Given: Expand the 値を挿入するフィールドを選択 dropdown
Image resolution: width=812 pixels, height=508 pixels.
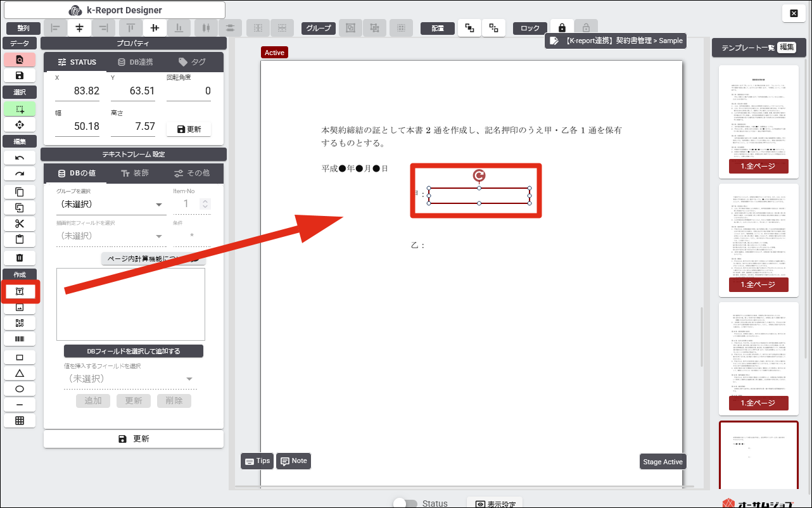Looking at the screenshot, I should pos(129,379).
